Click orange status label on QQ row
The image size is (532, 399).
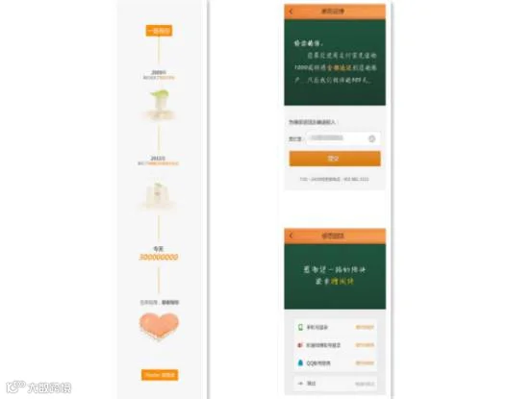click(x=365, y=363)
